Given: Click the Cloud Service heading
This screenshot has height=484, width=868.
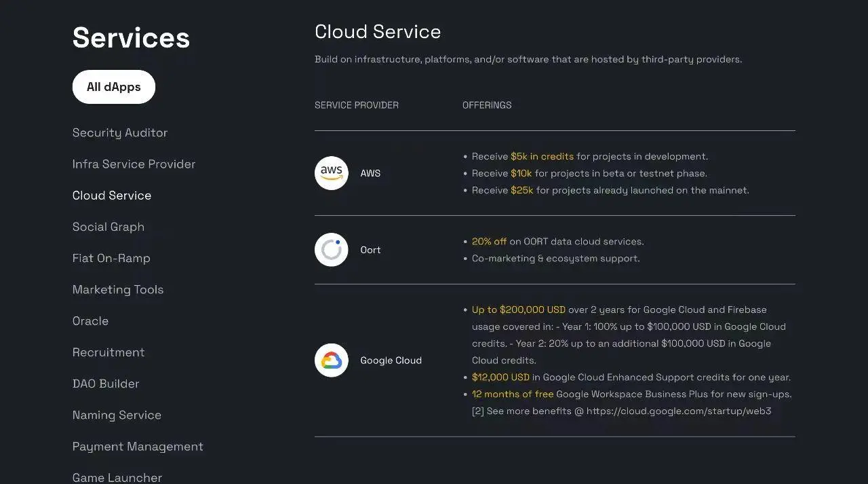Looking at the screenshot, I should click(x=378, y=32).
